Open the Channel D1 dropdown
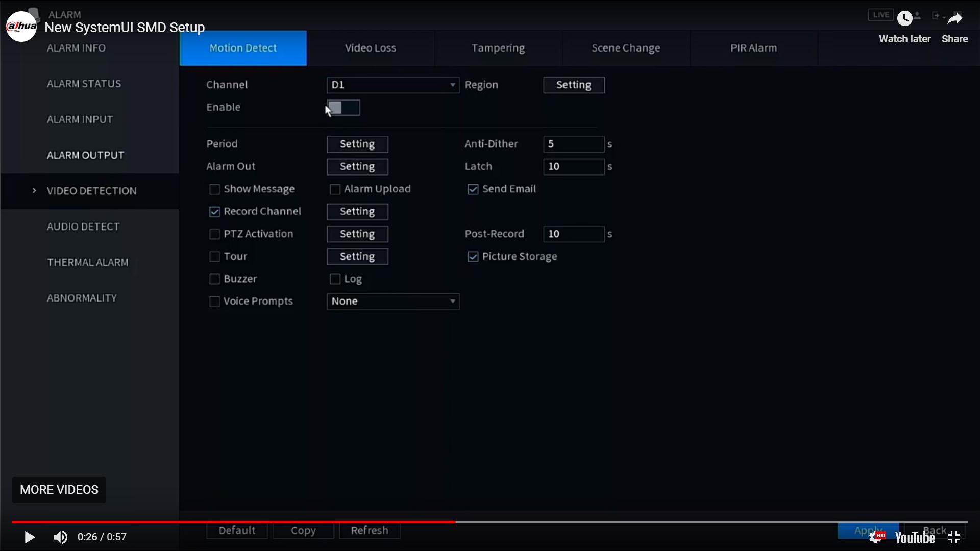 coord(393,85)
